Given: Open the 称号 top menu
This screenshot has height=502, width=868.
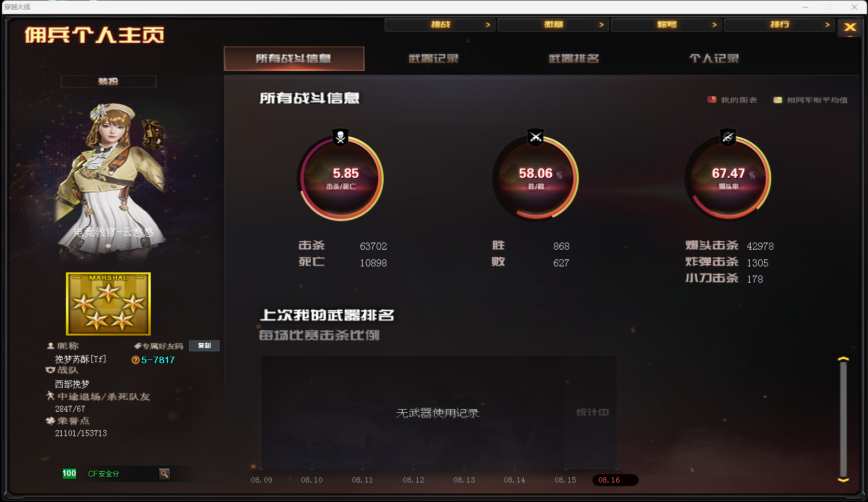Looking at the screenshot, I should (667, 25).
